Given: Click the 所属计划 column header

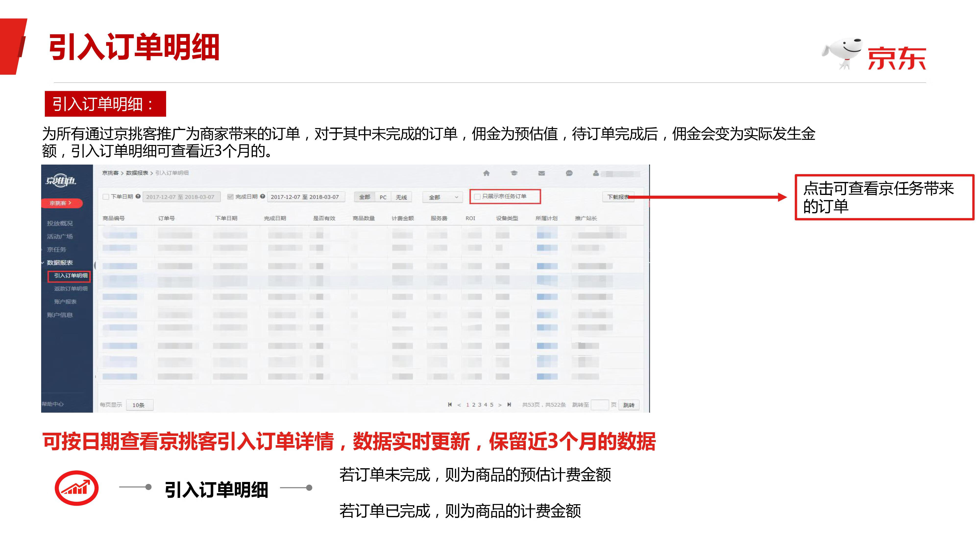Looking at the screenshot, I should (546, 218).
